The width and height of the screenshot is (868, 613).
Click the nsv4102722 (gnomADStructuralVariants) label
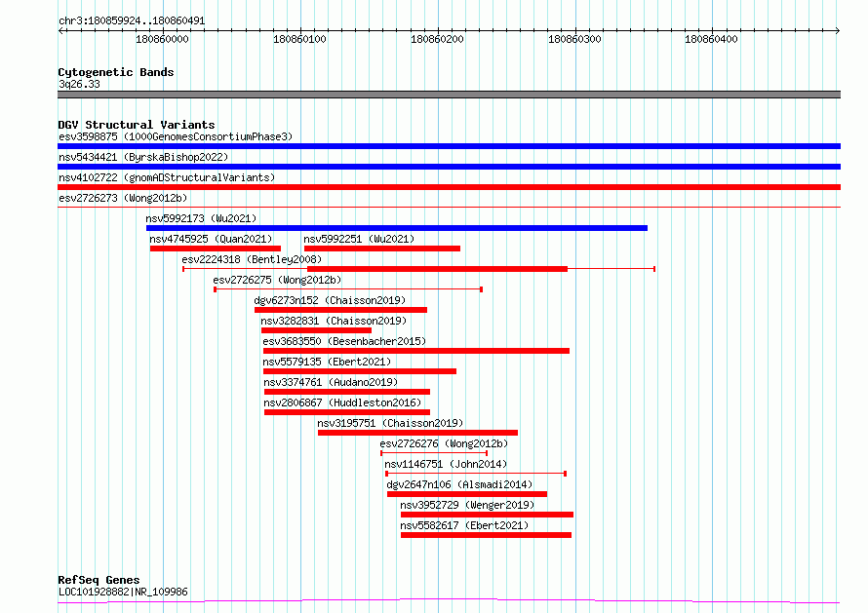click(167, 177)
